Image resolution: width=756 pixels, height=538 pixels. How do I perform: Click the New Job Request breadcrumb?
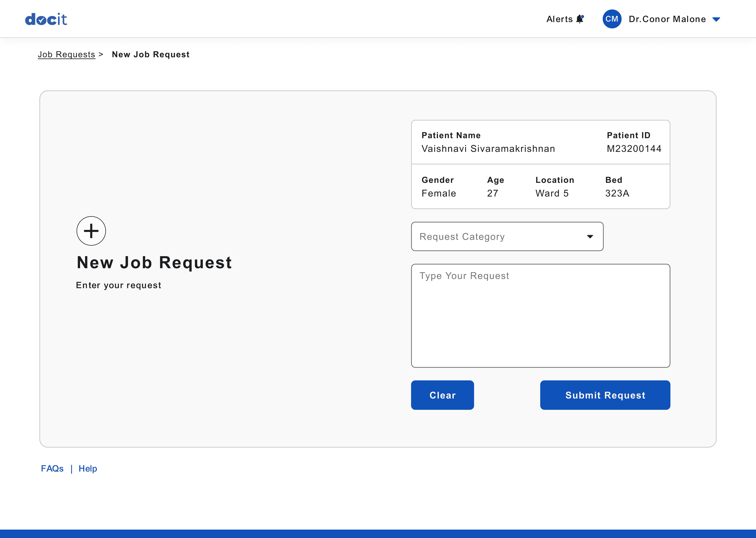(151, 54)
